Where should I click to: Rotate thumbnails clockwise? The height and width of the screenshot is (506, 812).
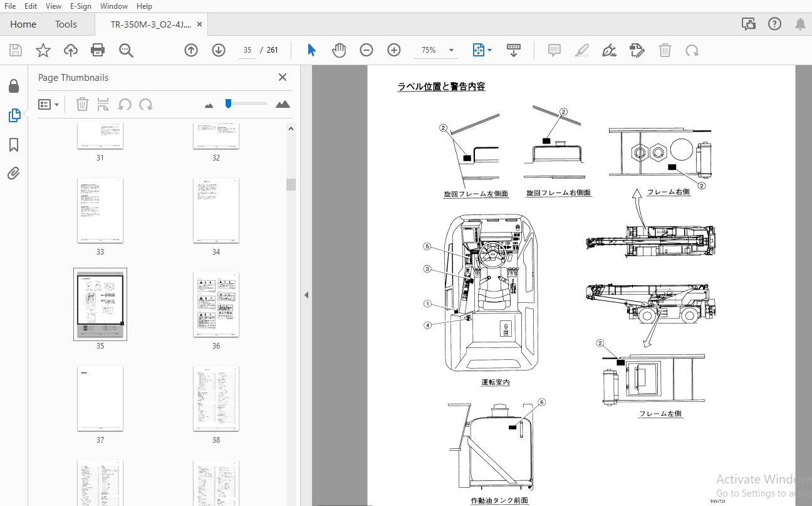(146, 104)
